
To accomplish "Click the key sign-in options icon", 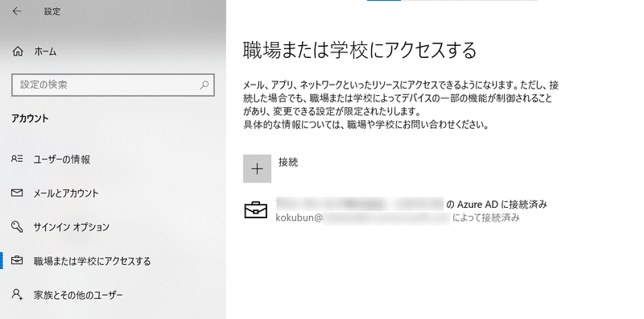I will (x=17, y=226).
